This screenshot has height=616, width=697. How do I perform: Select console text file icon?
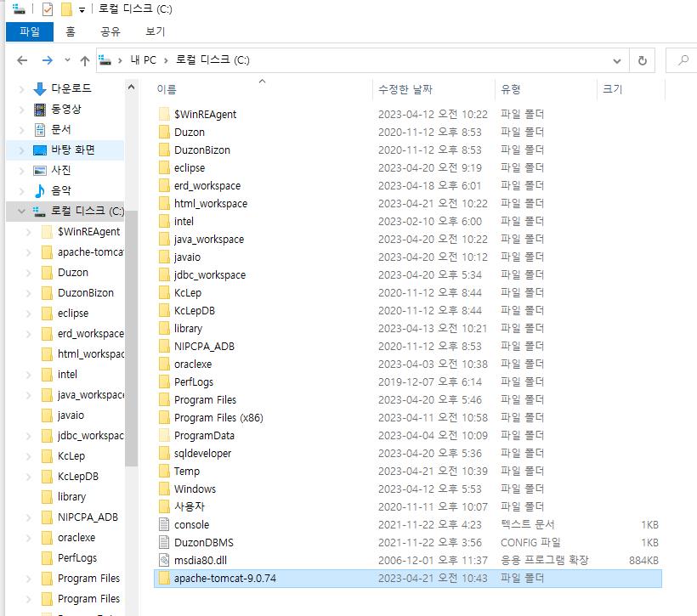click(164, 524)
